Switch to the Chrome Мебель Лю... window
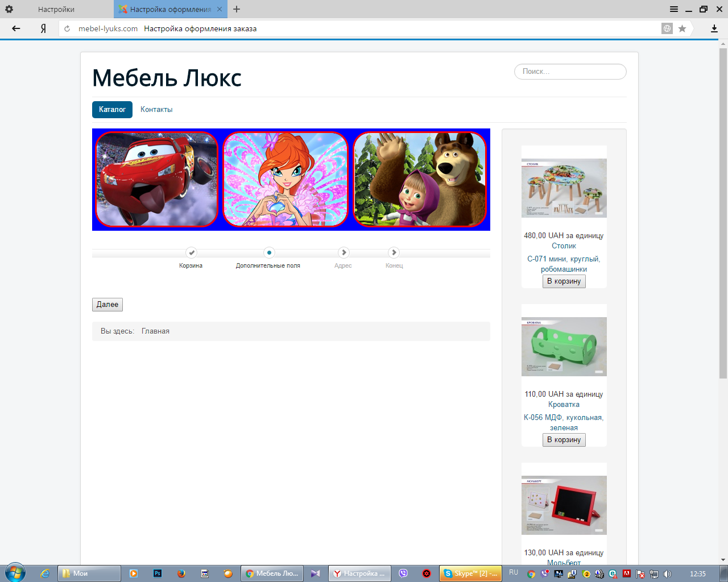728x582 pixels. pyautogui.click(x=272, y=573)
